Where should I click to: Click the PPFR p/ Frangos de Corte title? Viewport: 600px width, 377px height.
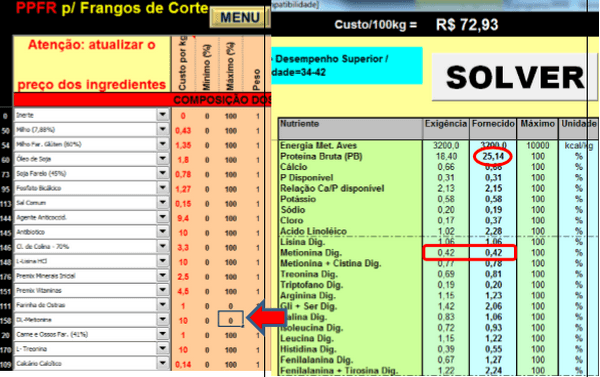112,8
